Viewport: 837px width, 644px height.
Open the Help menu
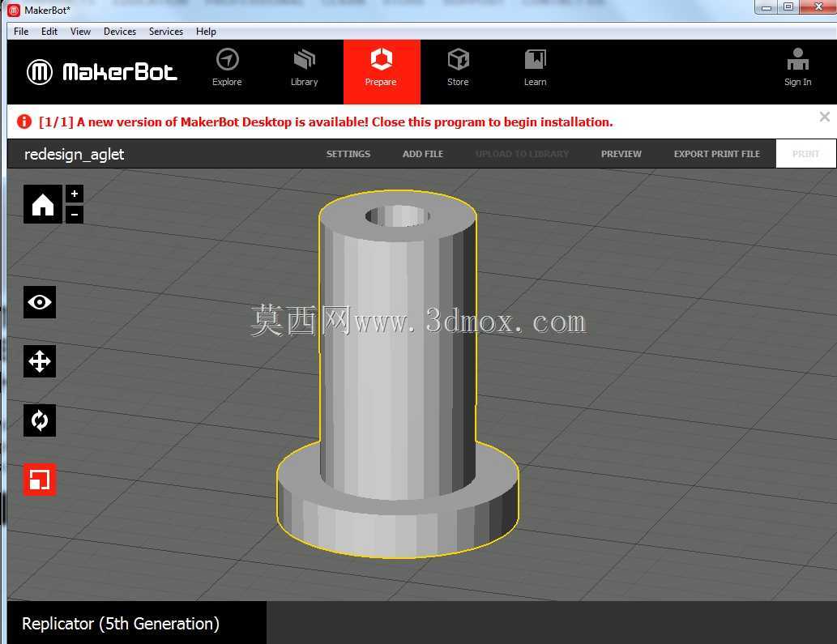pos(206,32)
